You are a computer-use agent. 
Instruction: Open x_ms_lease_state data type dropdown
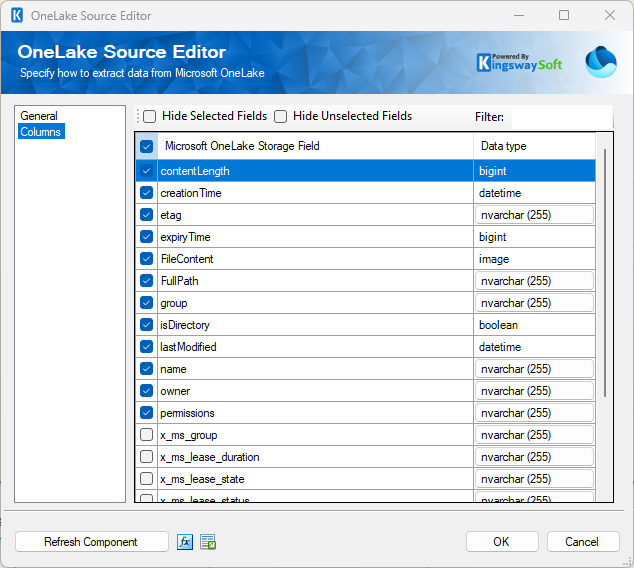pyautogui.click(x=534, y=479)
